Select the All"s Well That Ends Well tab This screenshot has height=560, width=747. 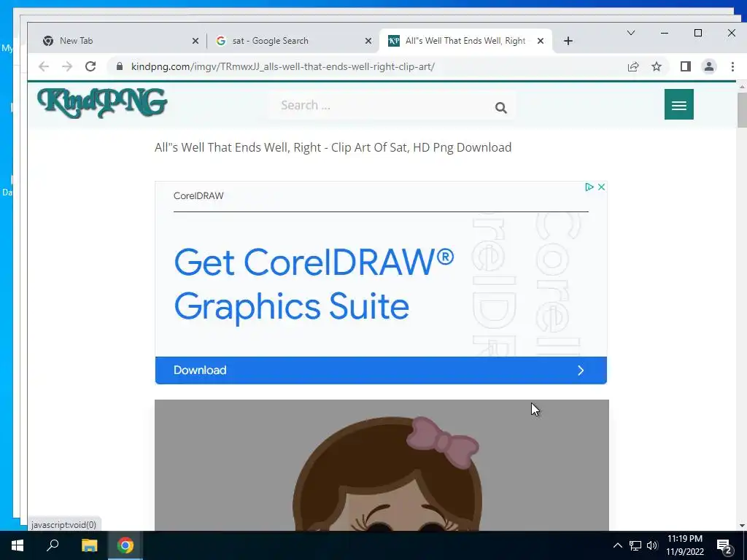pyautogui.click(x=465, y=41)
